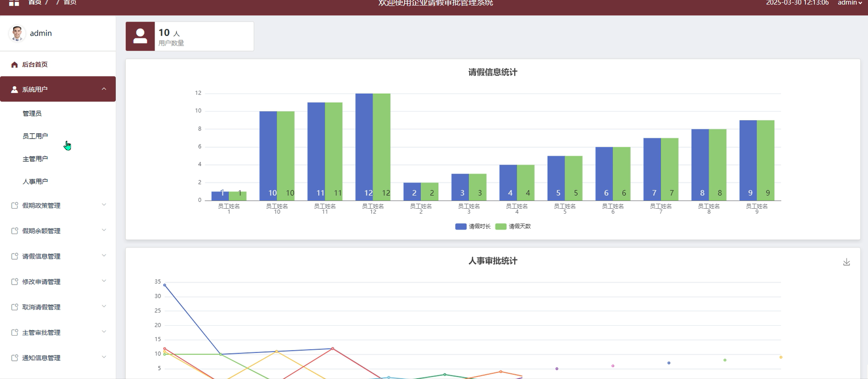Click the 通知信息管理 menu label

point(41,358)
